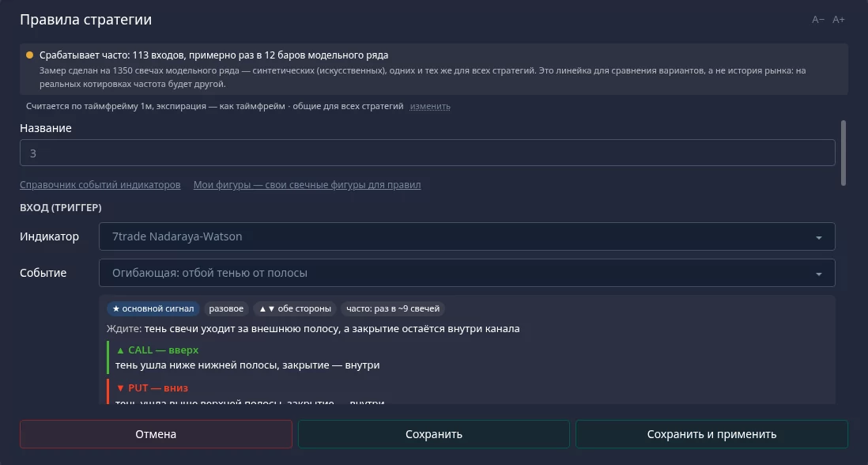Increase font size with the A+ control

pyautogui.click(x=839, y=20)
